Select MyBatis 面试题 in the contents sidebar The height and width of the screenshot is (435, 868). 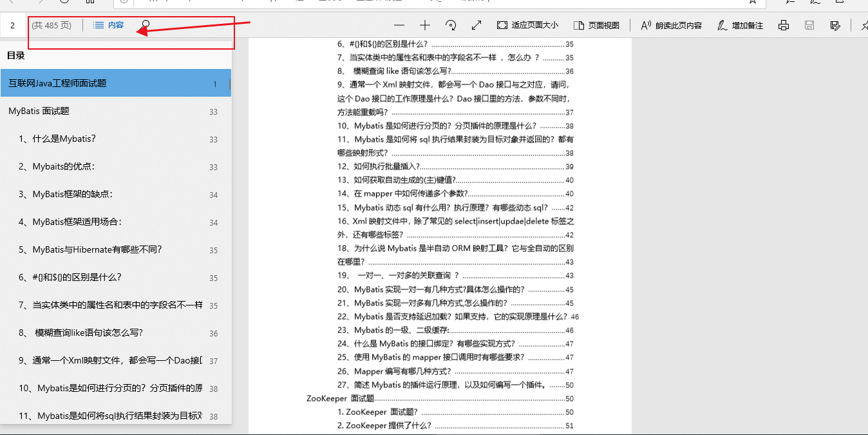point(39,111)
